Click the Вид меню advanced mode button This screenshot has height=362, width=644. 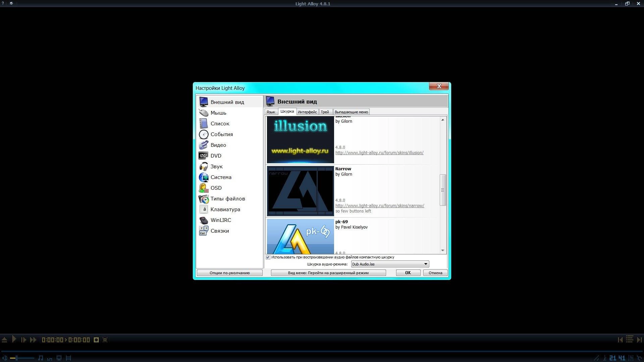328,273
